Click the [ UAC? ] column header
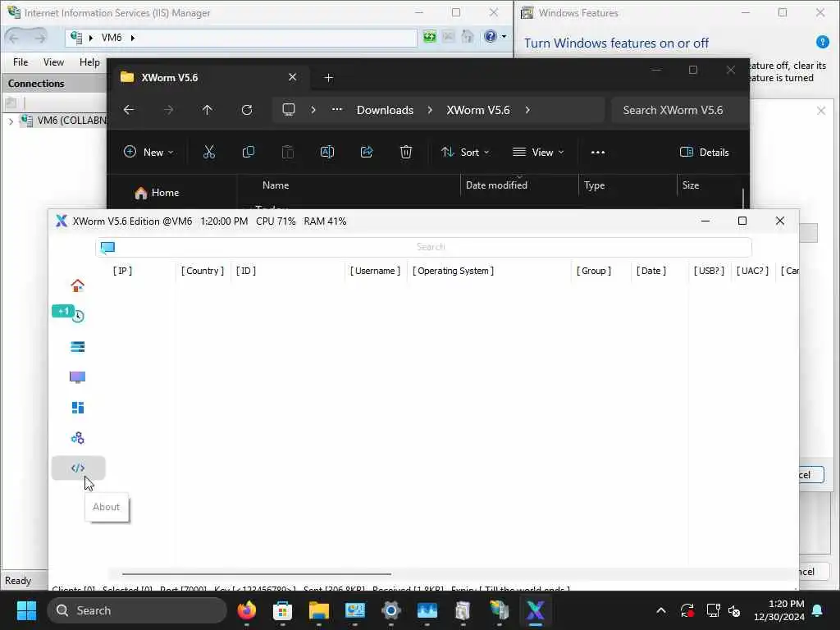The image size is (840, 630). point(752,271)
